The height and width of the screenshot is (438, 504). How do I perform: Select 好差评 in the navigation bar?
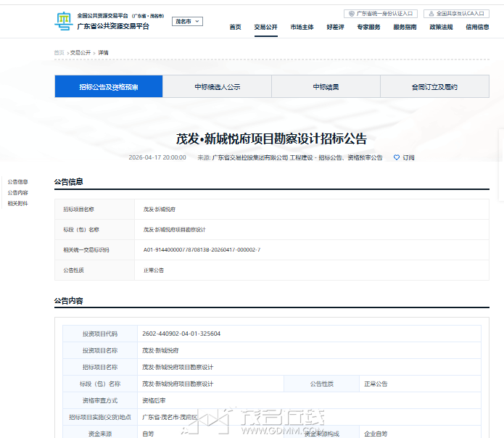click(335, 27)
